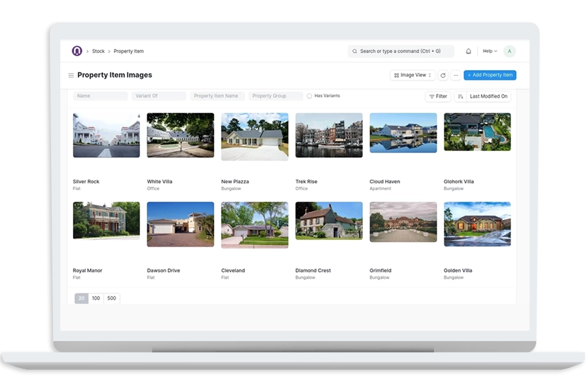Click the app logo home icon
Viewport: 588px width, 377px height.
point(77,51)
